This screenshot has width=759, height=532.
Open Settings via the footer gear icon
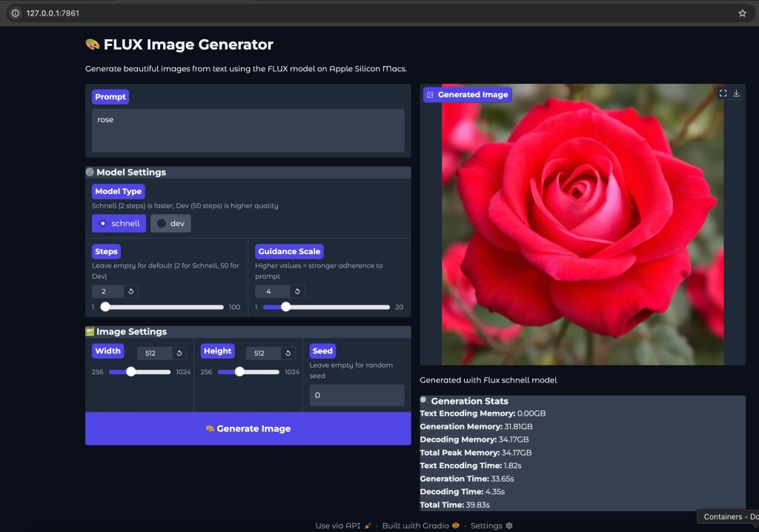point(508,525)
